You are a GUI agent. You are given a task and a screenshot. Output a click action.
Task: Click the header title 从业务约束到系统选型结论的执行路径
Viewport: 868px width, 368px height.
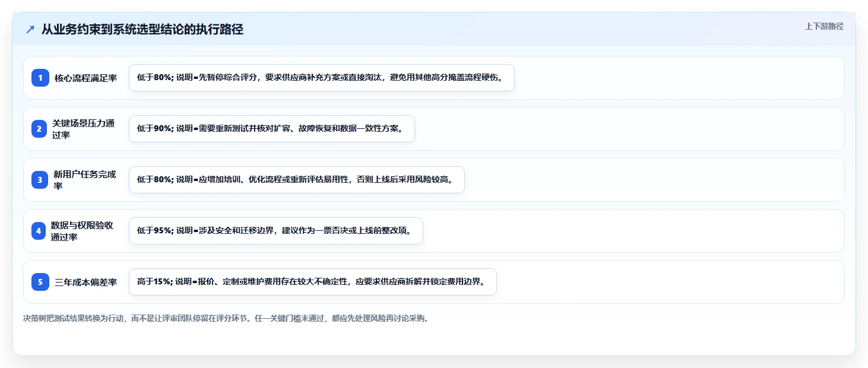[x=142, y=30]
